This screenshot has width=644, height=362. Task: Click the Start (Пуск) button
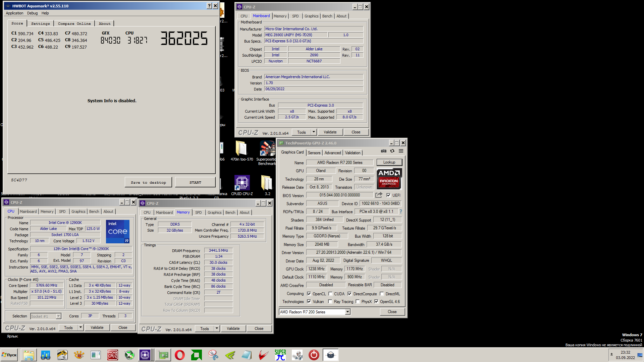tap(9, 355)
